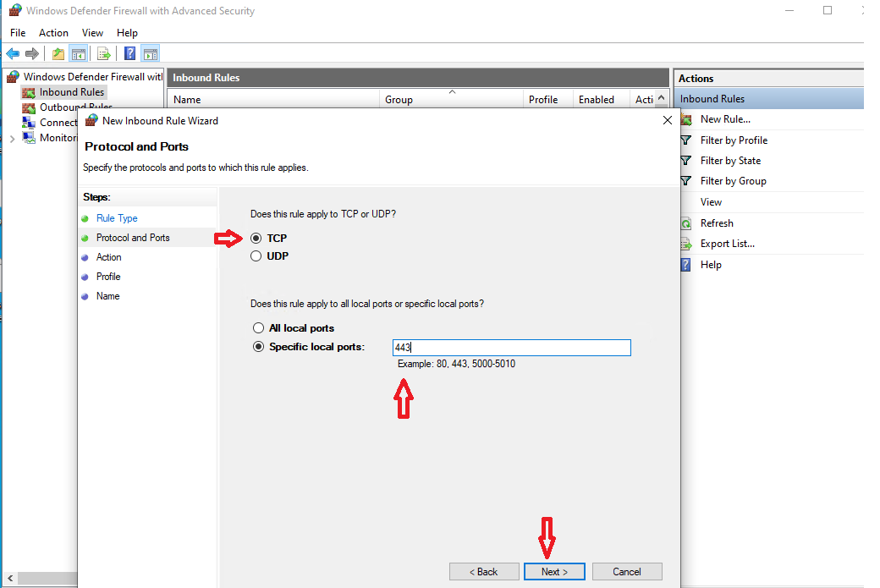Go back with the Back button
The height and width of the screenshot is (588, 880).
coord(484,572)
